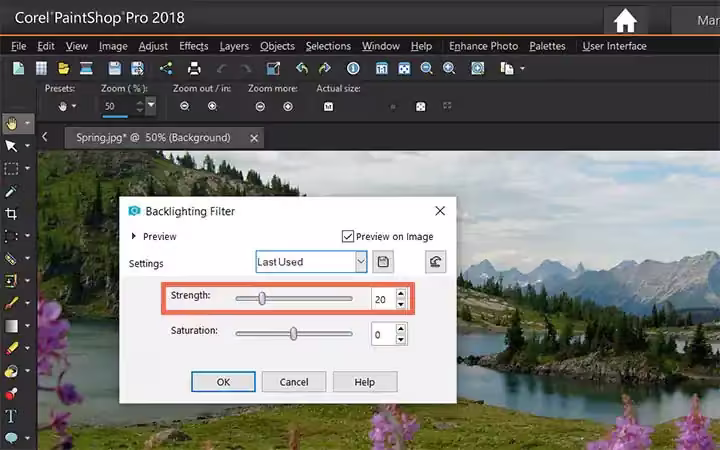The image size is (720, 450).
Task: Click the Zoom in magnifier in main toolbar
Action: coord(449,68)
